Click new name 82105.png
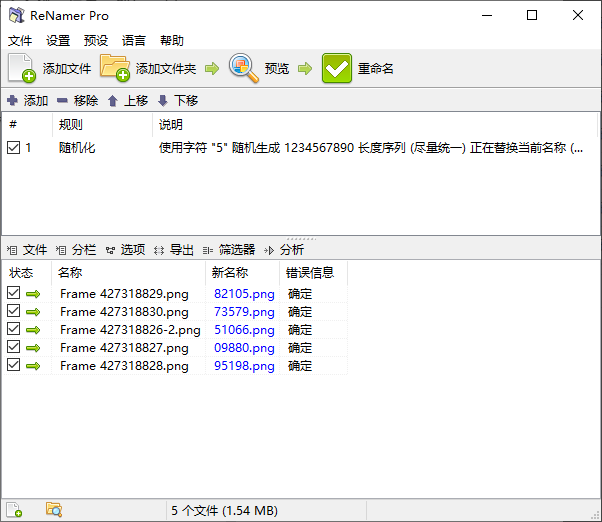The image size is (602, 522). pyautogui.click(x=244, y=294)
